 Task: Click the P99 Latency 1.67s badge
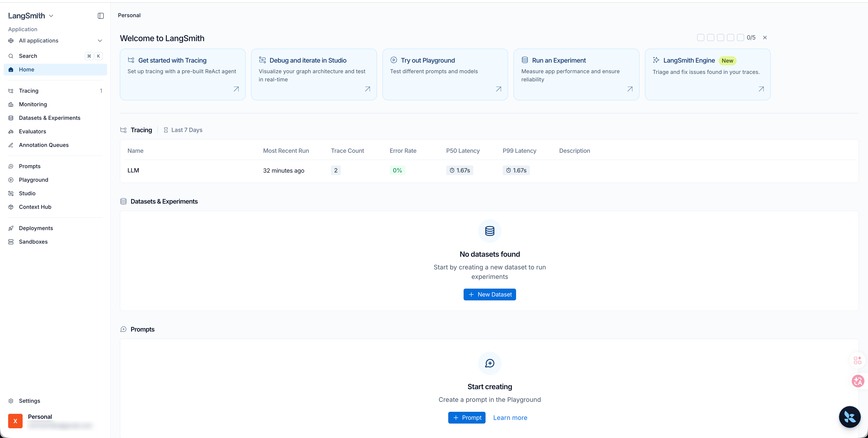point(516,170)
